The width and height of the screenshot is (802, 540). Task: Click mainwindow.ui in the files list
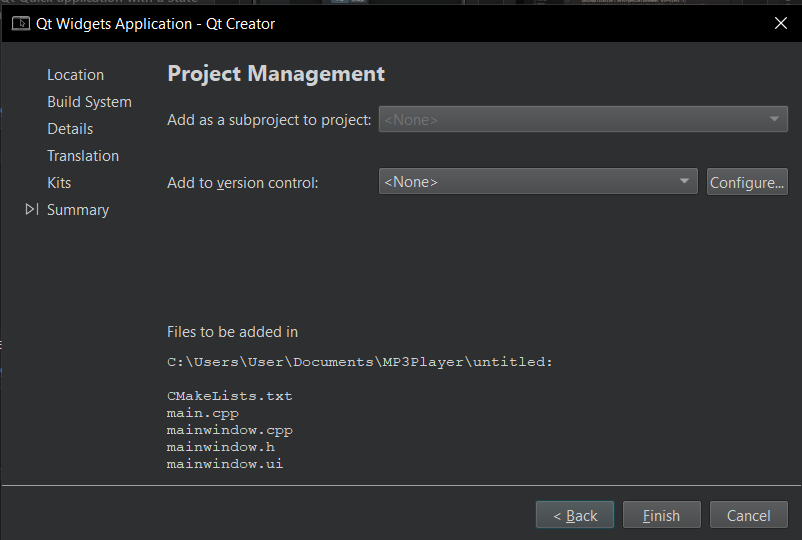[225, 464]
